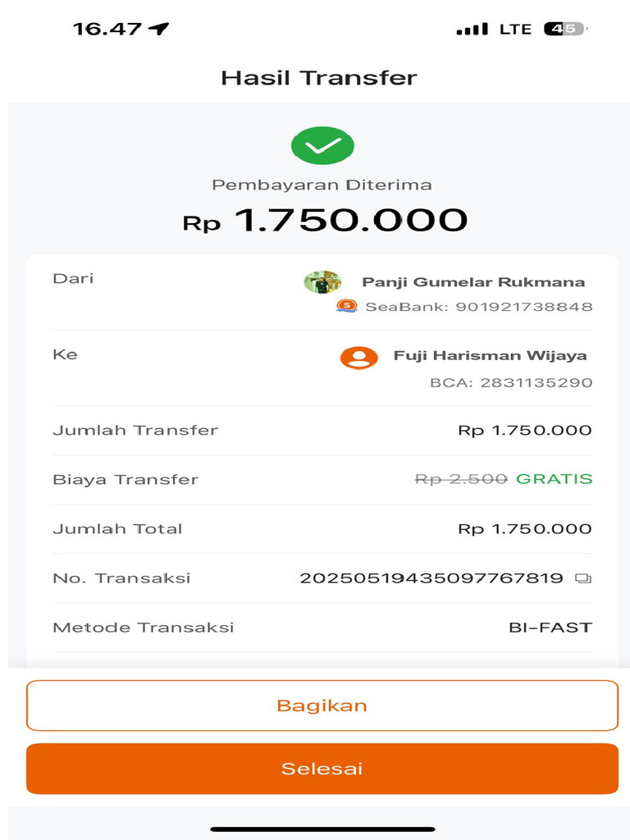The height and width of the screenshot is (840, 630).
Task: Tap the recipient name Fuji Harisman Wijaya
Action: [490, 356]
